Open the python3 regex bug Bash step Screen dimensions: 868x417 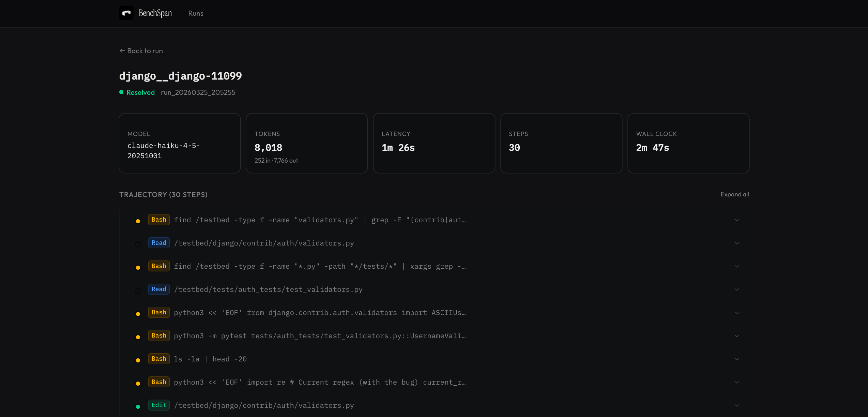tap(320, 382)
